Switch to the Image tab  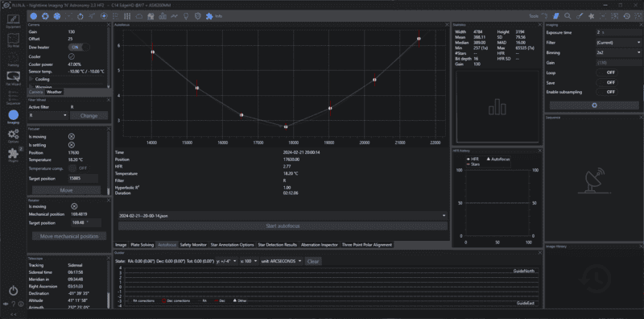[x=121, y=245]
